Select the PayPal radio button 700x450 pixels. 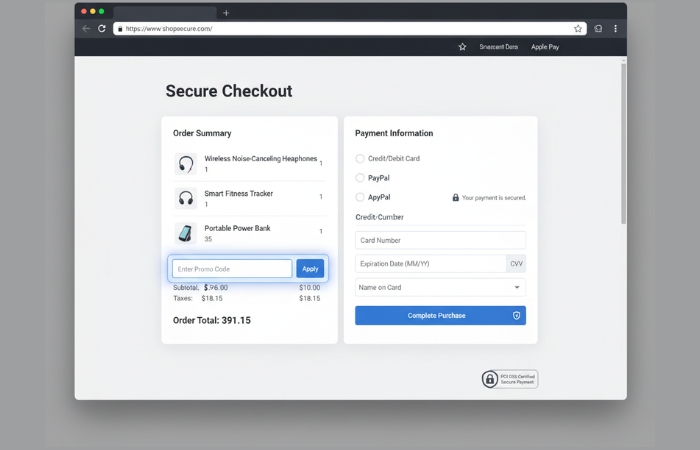coord(360,178)
